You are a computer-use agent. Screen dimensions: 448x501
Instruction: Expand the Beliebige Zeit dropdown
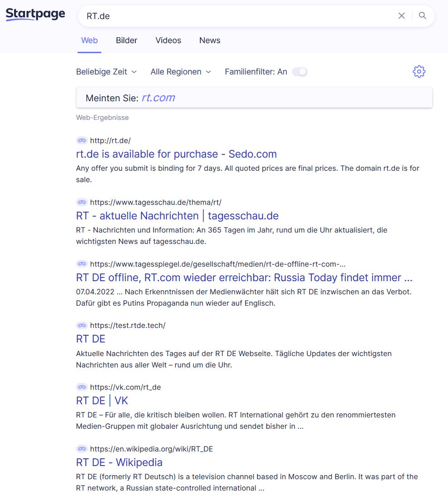click(x=106, y=72)
